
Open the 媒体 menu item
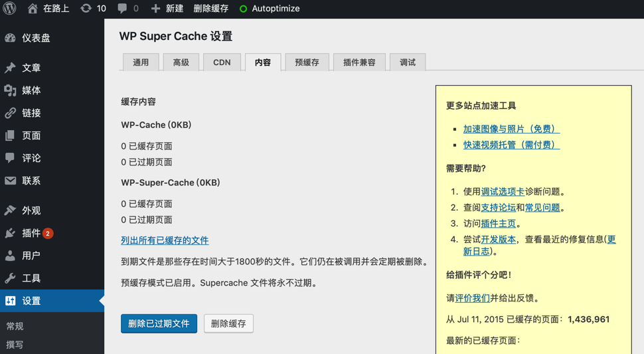click(52, 90)
